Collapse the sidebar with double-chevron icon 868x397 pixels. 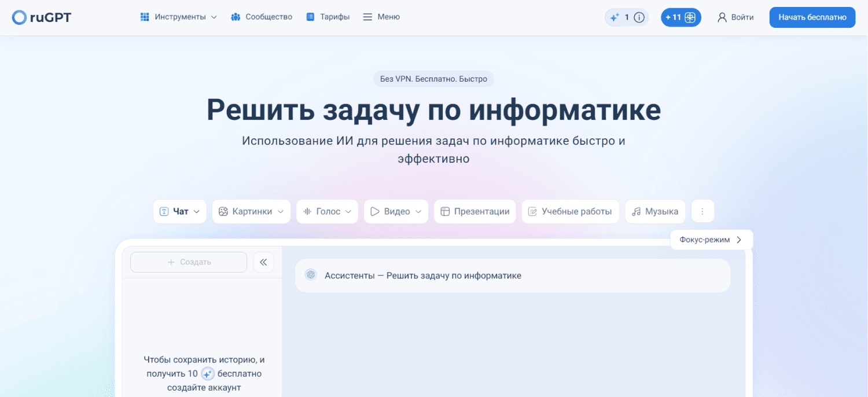[263, 262]
